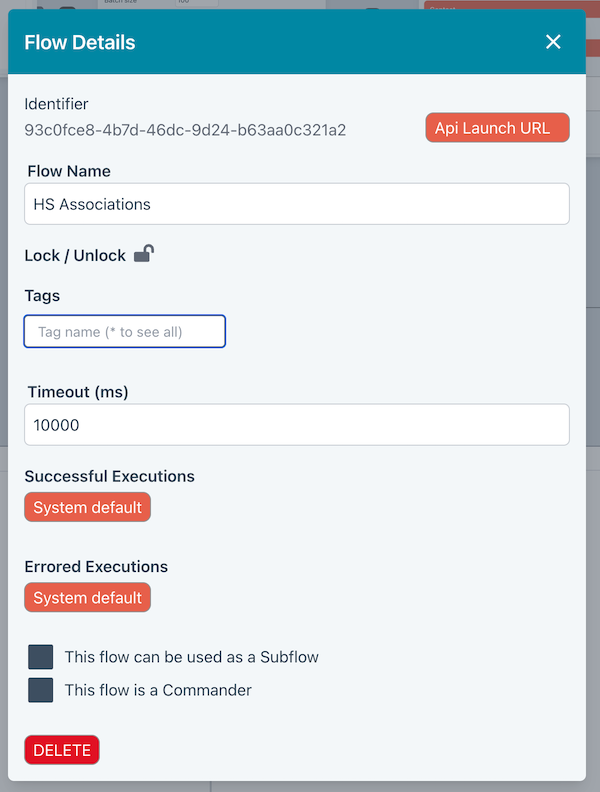The image size is (600, 792).
Task: Click the Tags section label
Action: 42,296
